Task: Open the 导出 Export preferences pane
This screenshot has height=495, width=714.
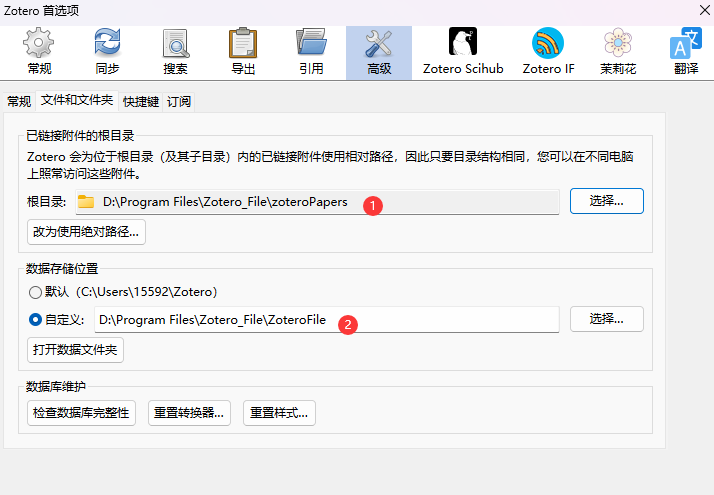Action: click(x=243, y=52)
